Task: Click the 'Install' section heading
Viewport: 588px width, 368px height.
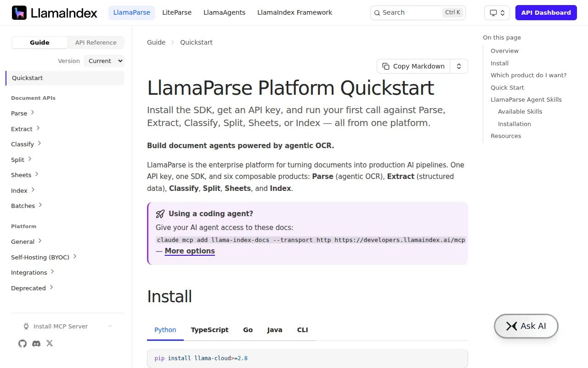Action: (x=170, y=297)
